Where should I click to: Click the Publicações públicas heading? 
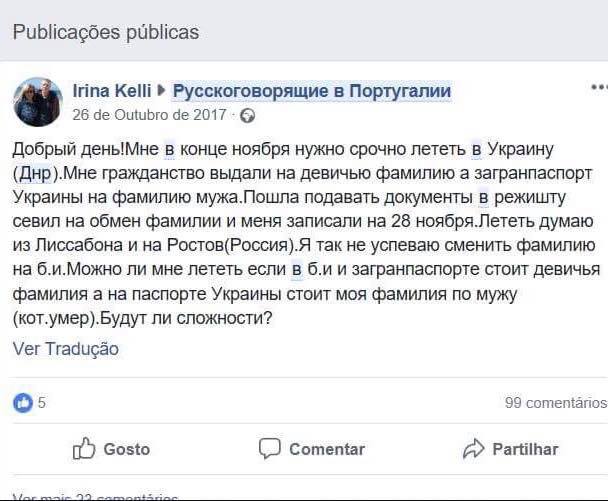click(x=106, y=32)
